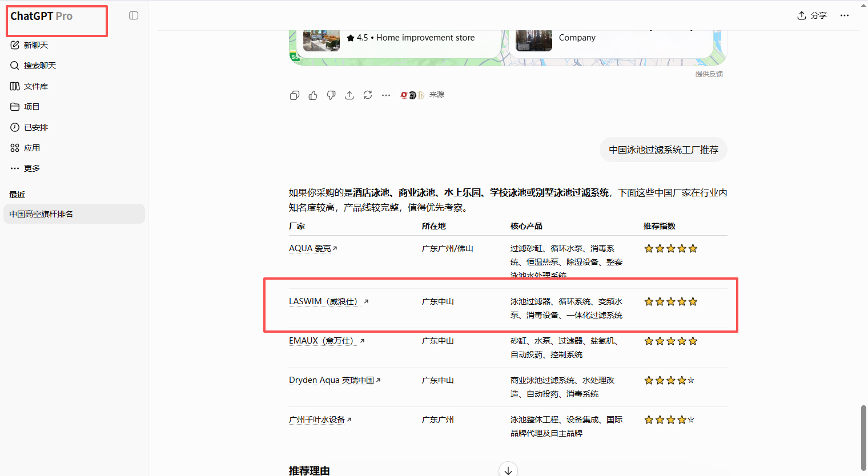Open 来源 sources button
This screenshot has width=868, height=476.
coord(423,95)
